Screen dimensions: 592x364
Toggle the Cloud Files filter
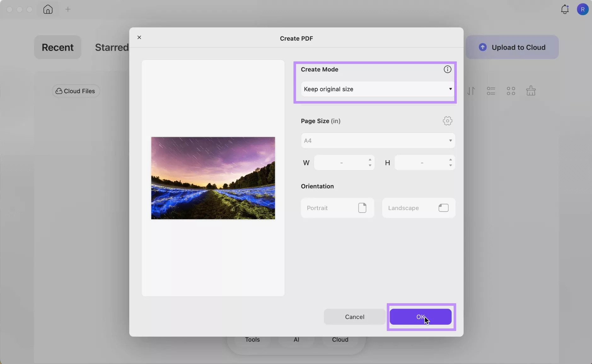click(75, 91)
